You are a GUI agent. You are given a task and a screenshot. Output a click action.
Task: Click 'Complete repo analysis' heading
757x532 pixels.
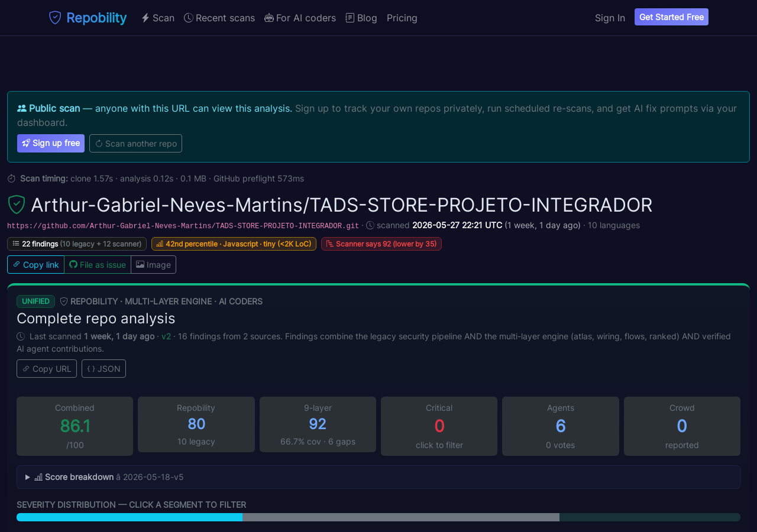[x=96, y=318]
